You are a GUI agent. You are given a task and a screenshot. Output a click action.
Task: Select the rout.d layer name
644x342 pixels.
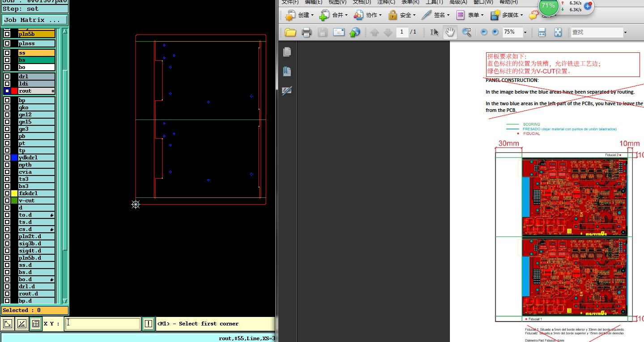coord(37,294)
